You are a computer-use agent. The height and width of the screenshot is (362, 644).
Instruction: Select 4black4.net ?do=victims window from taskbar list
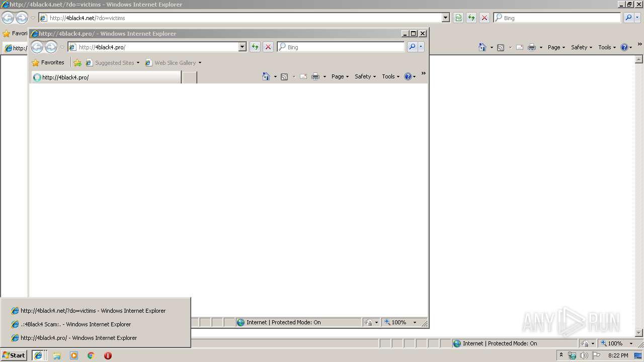click(x=95, y=311)
